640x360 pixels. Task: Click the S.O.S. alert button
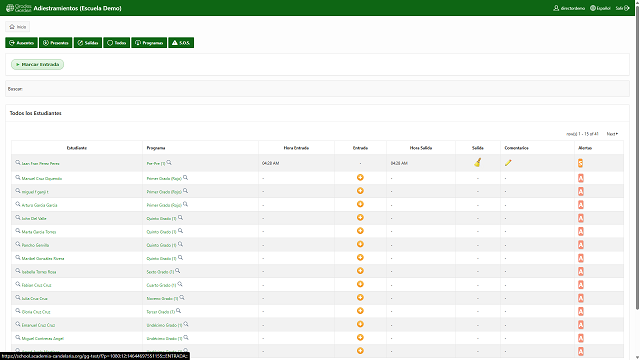(181, 43)
